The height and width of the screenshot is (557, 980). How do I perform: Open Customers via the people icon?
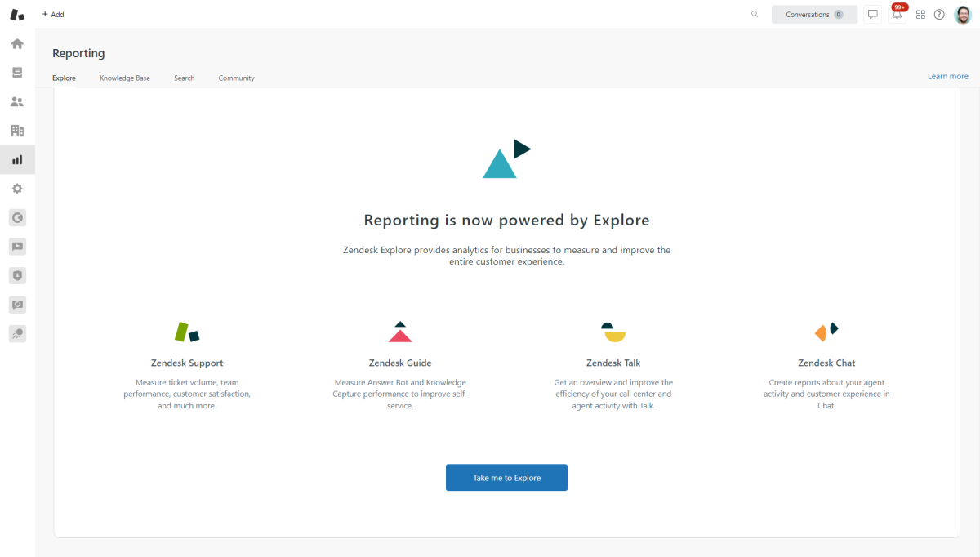point(17,102)
